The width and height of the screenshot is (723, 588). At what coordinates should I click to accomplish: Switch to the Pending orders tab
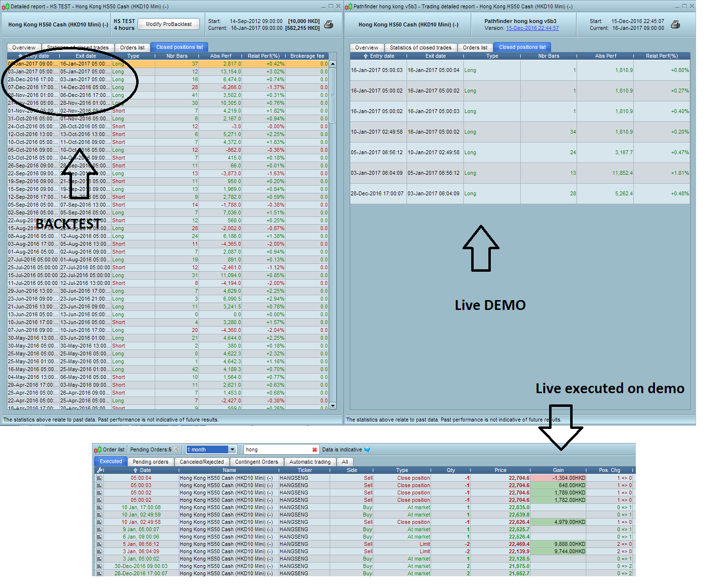pos(150,462)
